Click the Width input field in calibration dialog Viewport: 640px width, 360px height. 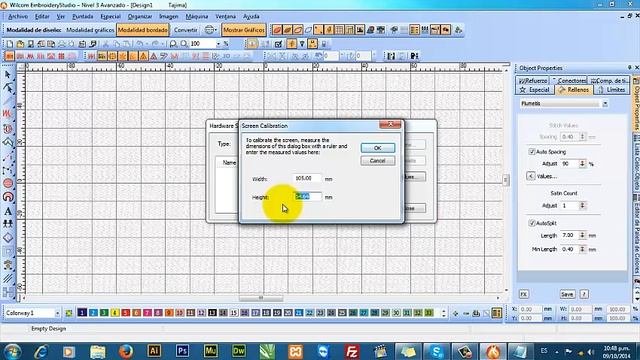(307, 178)
